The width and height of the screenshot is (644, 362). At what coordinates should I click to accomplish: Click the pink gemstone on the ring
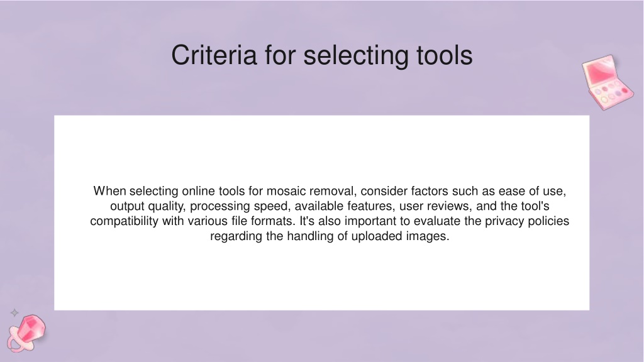pyautogui.click(x=31, y=327)
